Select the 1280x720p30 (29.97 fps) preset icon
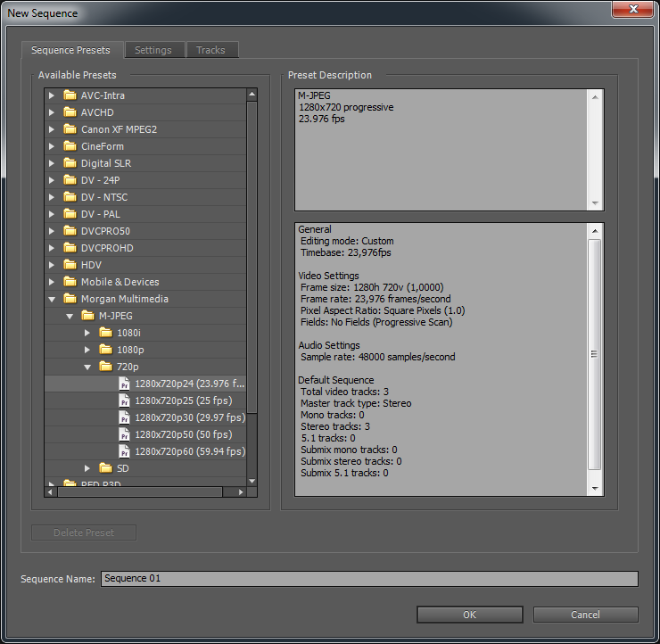This screenshot has width=660, height=644. coord(124,417)
